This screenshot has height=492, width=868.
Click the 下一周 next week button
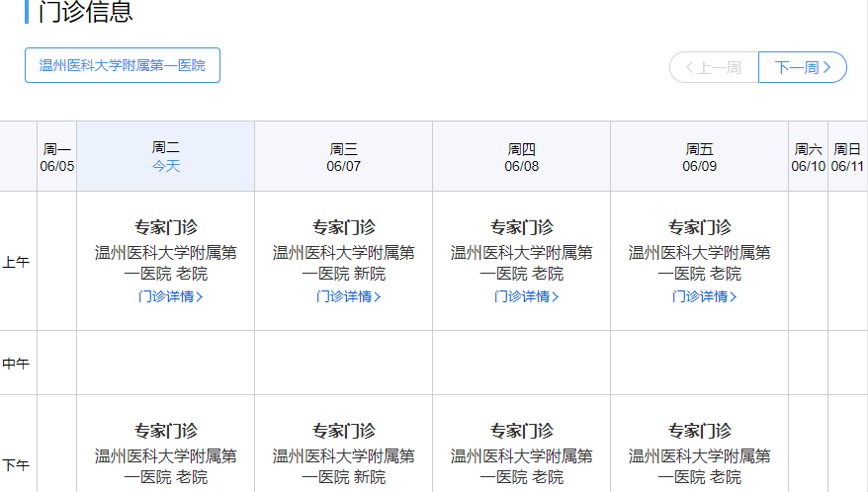click(802, 67)
